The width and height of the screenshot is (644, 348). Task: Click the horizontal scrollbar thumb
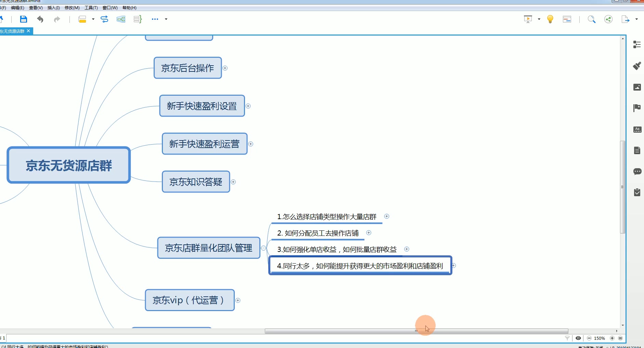pyautogui.click(x=416, y=331)
